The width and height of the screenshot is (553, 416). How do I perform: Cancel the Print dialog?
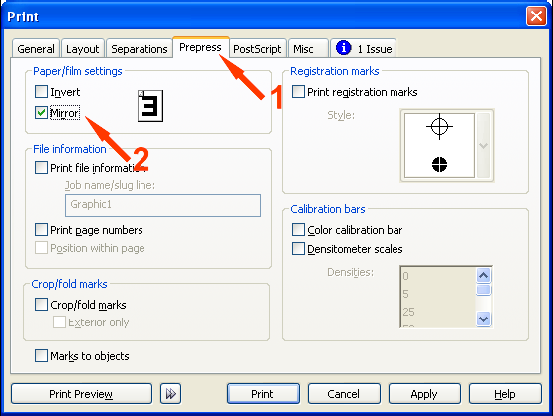[344, 393]
